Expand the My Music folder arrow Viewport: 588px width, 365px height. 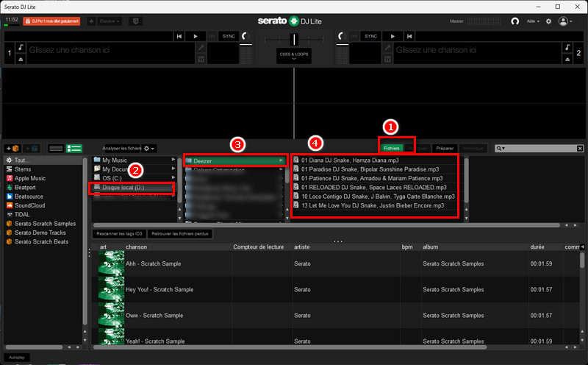tap(173, 160)
